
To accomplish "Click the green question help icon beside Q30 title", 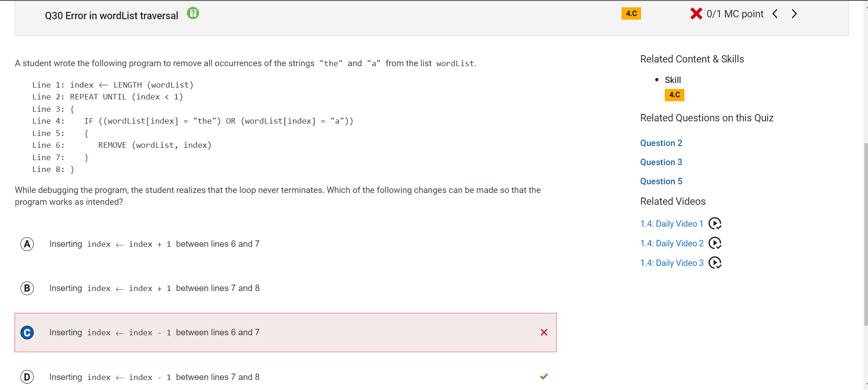I will click(193, 13).
